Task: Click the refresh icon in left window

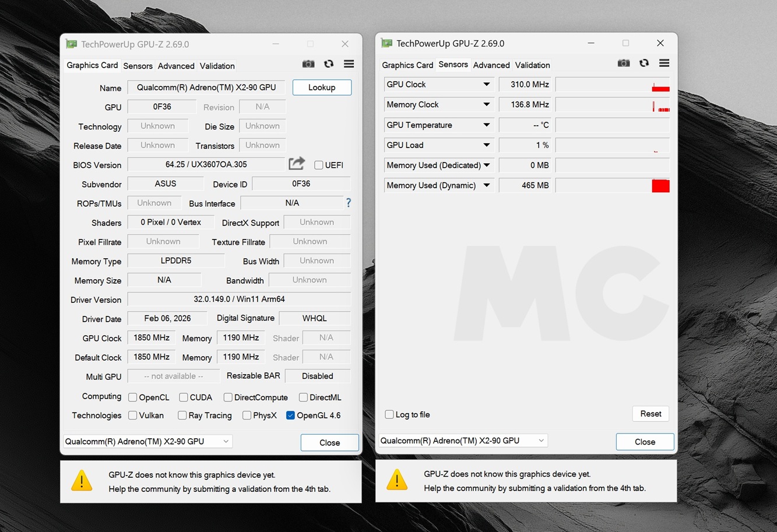Action: 329,64
